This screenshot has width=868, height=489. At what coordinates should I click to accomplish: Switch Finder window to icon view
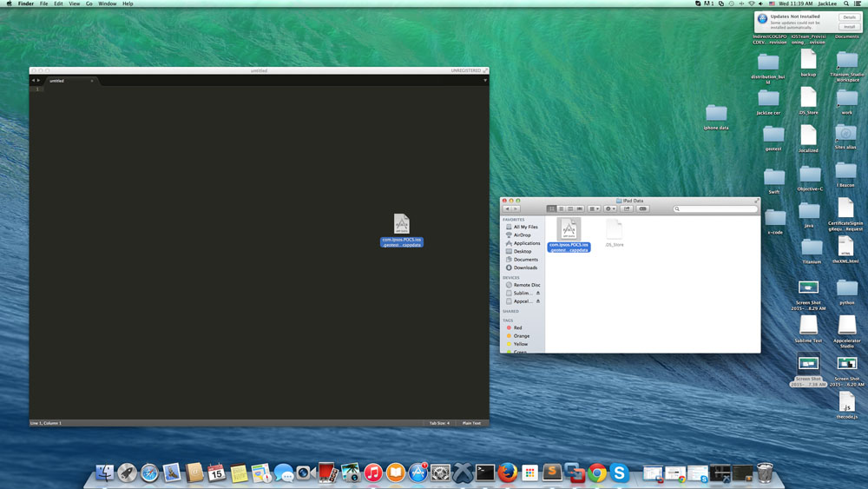[551, 208]
